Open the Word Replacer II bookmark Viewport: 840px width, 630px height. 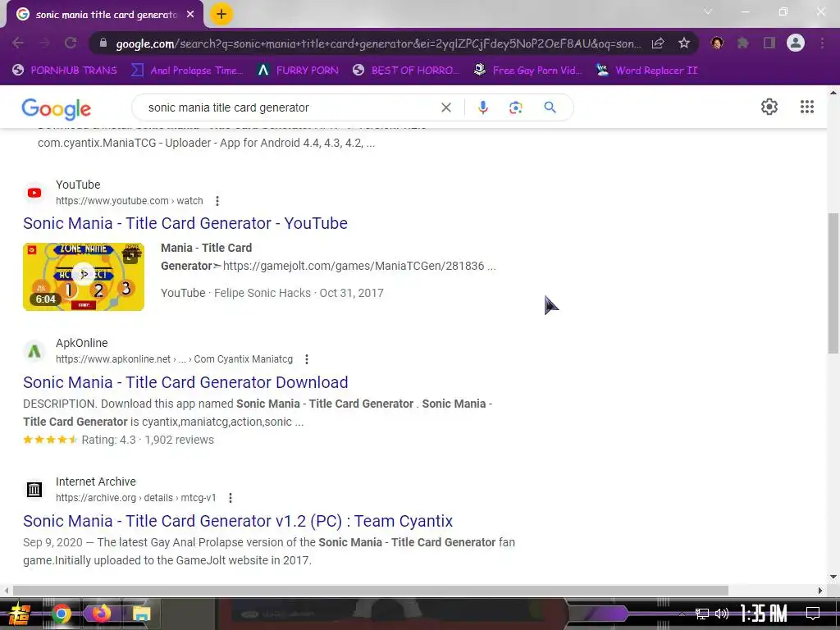pos(647,71)
